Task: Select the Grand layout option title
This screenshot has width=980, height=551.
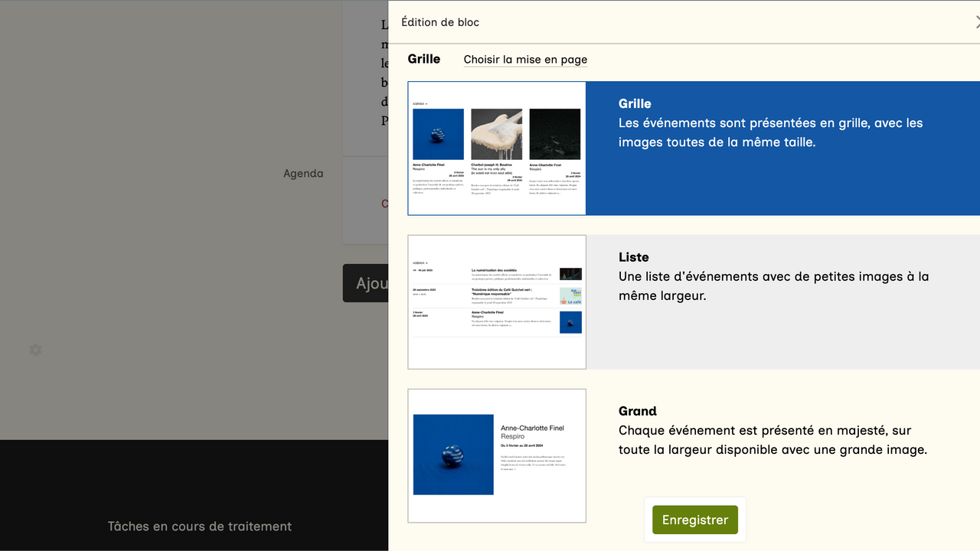Action: pyautogui.click(x=637, y=411)
